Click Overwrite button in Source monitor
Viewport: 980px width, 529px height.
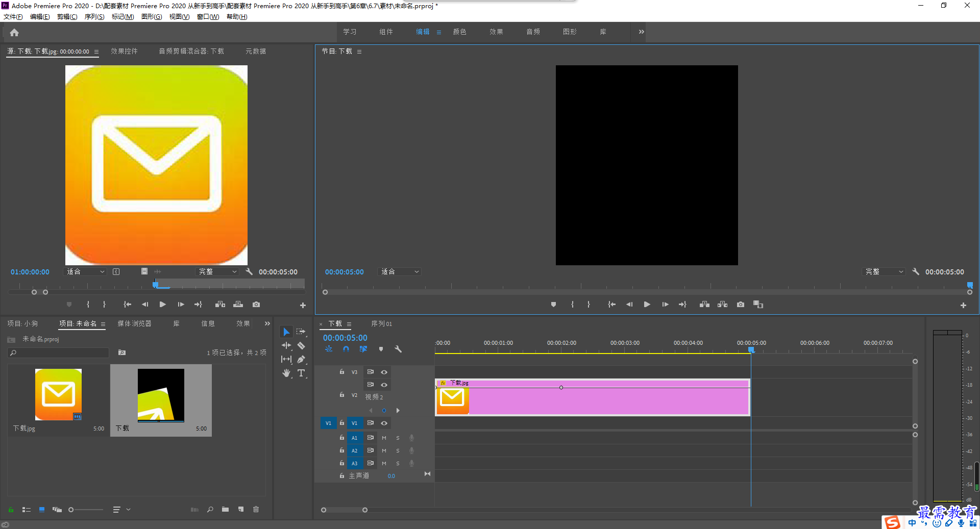[238, 305]
